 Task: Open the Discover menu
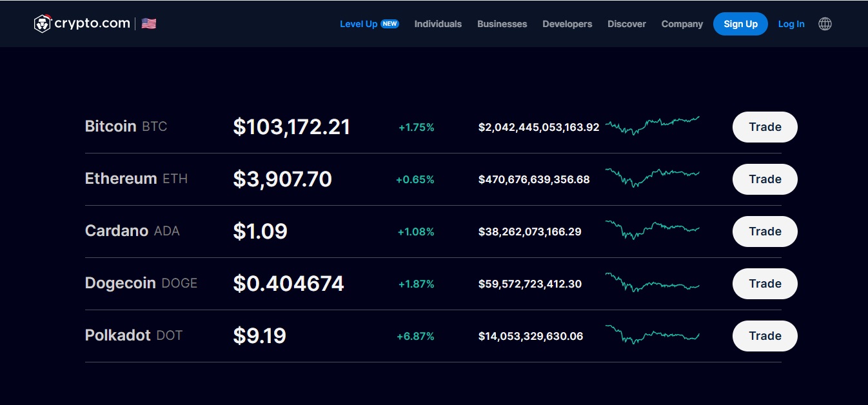[x=626, y=24]
